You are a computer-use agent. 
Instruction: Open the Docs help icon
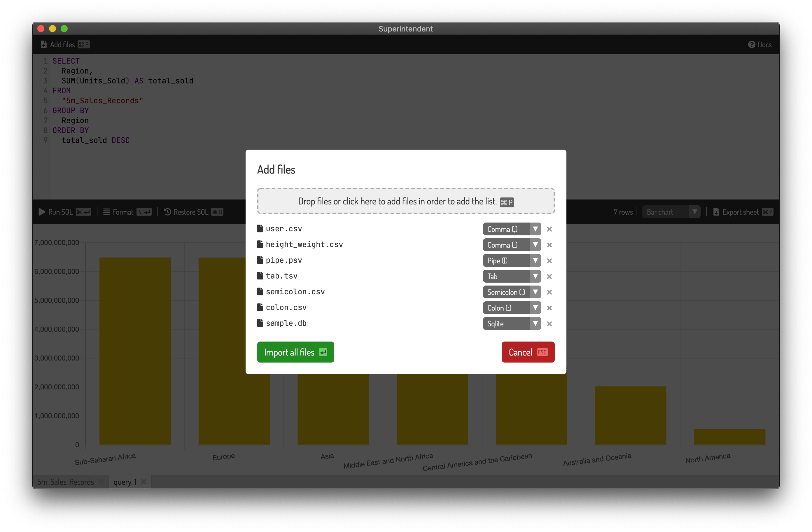click(x=752, y=44)
